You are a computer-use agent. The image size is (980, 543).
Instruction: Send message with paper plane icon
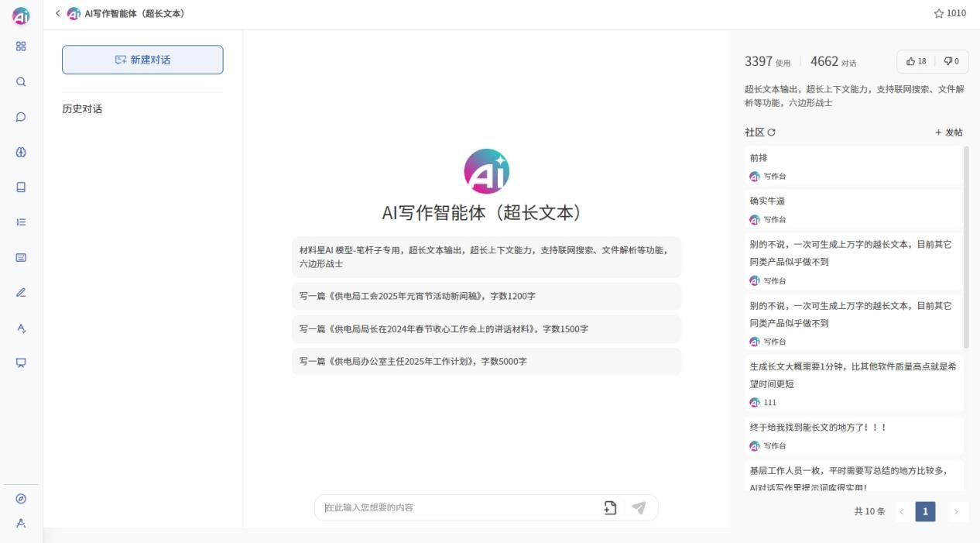pyautogui.click(x=639, y=507)
